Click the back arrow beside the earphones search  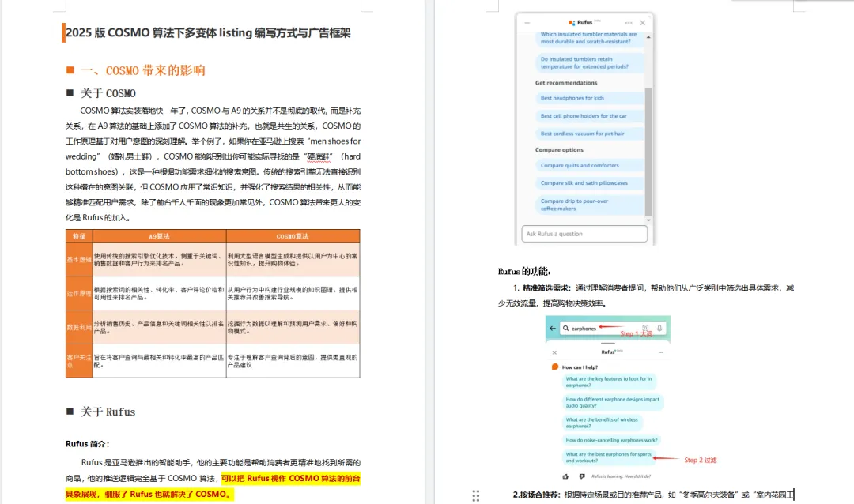click(x=553, y=328)
